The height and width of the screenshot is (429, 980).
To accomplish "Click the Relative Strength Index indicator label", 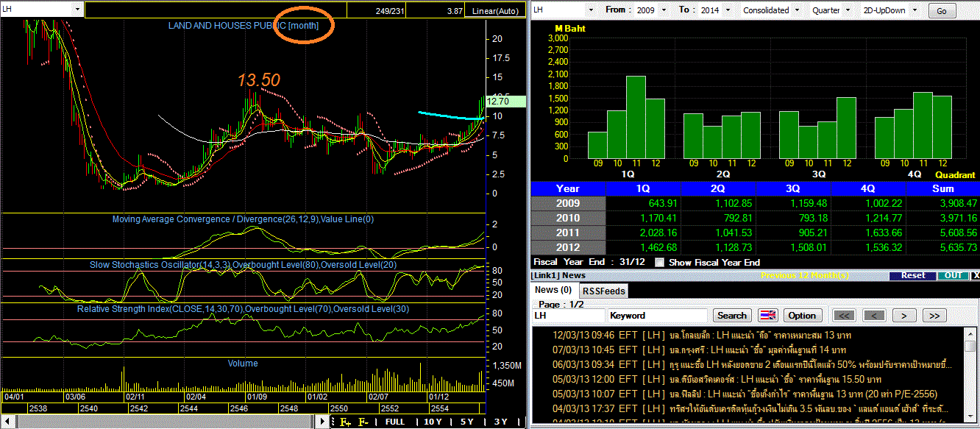I will (x=243, y=309).
